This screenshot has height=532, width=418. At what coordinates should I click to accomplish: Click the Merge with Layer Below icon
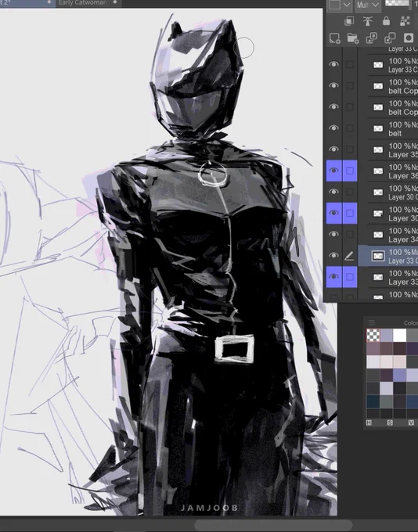coord(390,38)
